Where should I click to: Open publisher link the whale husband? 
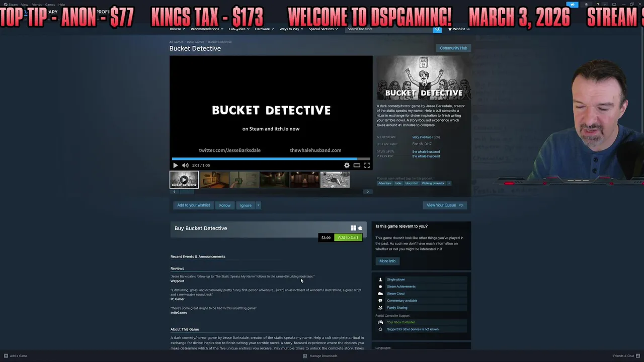pyautogui.click(x=426, y=156)
